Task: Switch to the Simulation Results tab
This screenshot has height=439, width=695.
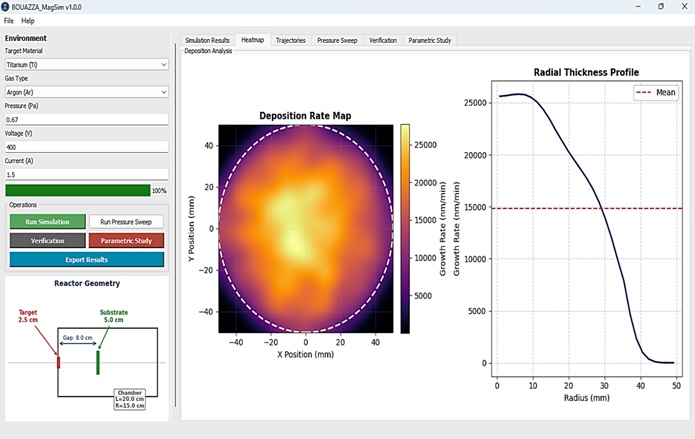Action: point(207,40)
